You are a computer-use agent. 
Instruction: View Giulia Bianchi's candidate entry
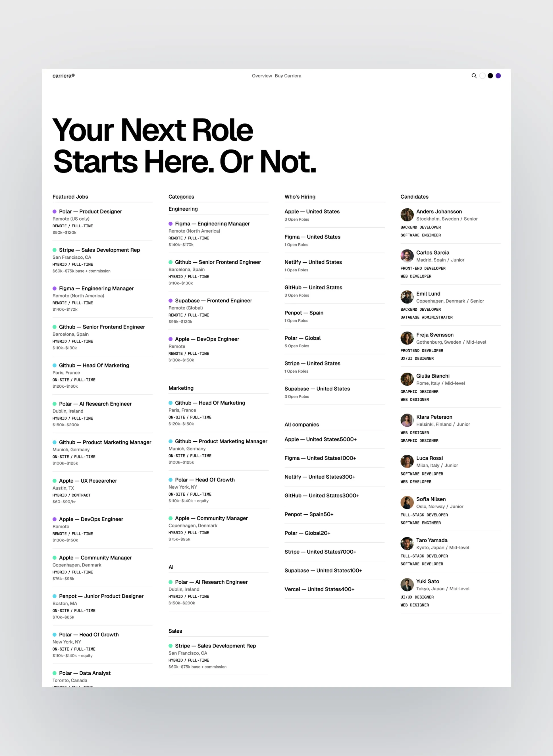pos(433,376)
